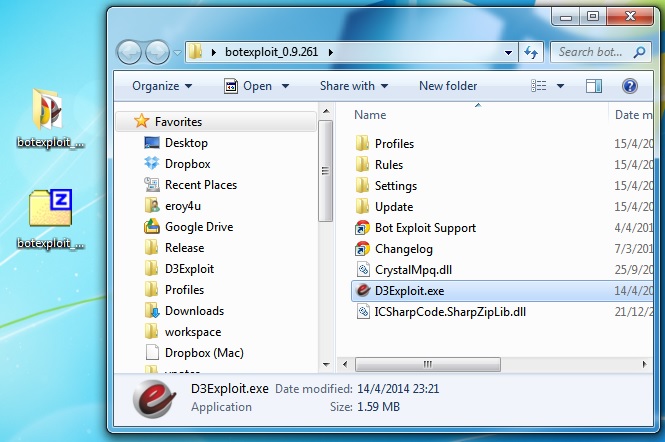Click the D3Exploit.exe red e icon in list
The height and width of the screenshot is (442, 665).
[x=363, y=291]
